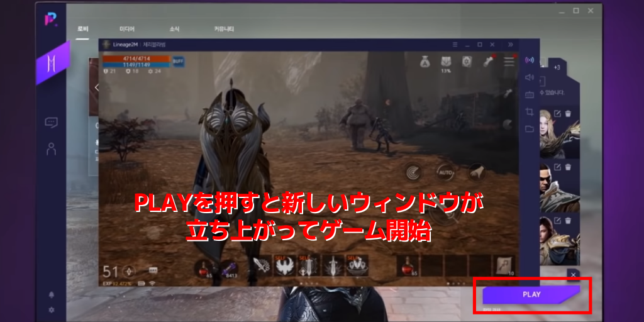The width and height of the screenshot is (644, 322).
Task: Take a screenshot with crop icon
Action: (x=530, y=112)
